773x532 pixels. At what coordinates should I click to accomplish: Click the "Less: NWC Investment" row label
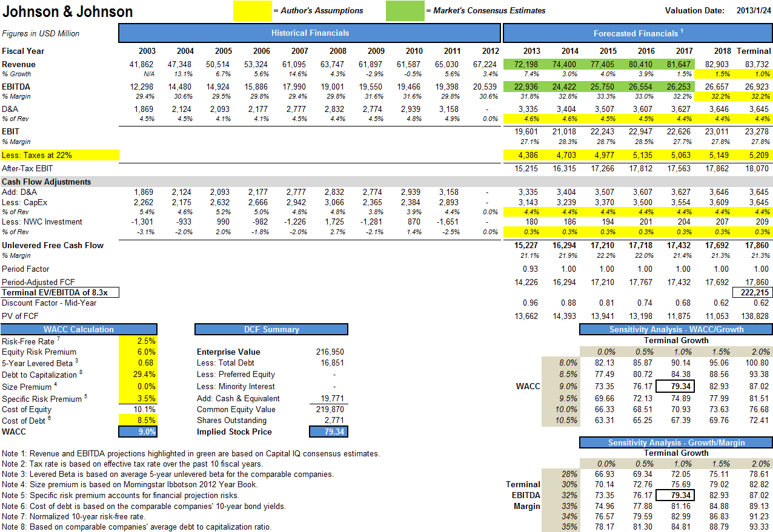pos(42,222)
